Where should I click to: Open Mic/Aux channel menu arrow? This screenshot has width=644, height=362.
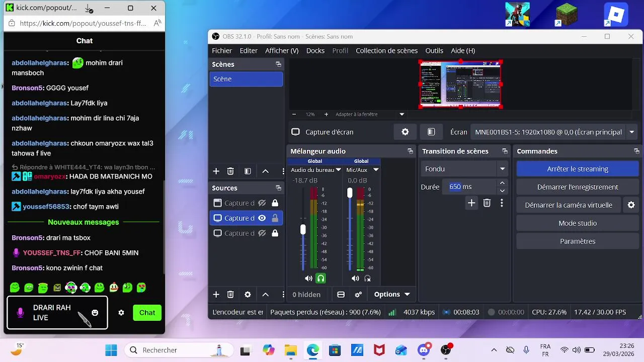tap(375, 170)
